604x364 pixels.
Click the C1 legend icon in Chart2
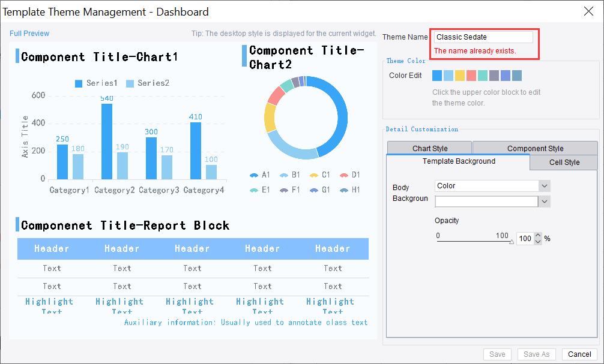point(314,176)
